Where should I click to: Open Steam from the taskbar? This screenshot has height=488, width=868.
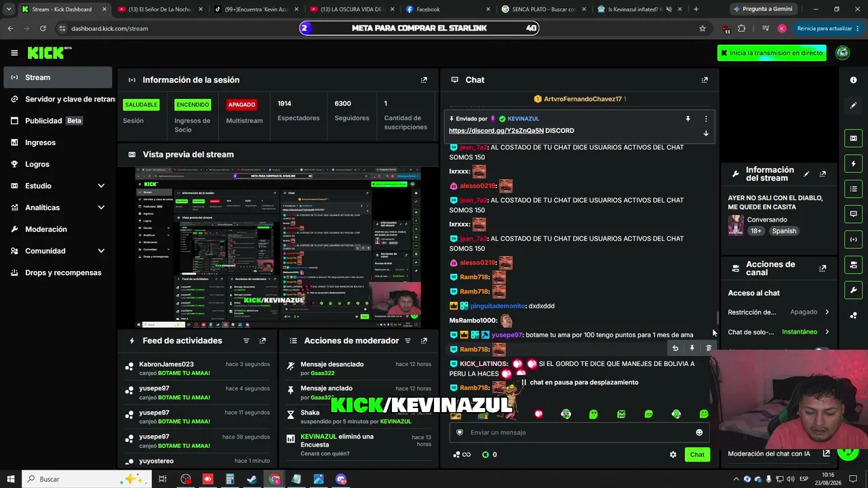coord(252,479)
